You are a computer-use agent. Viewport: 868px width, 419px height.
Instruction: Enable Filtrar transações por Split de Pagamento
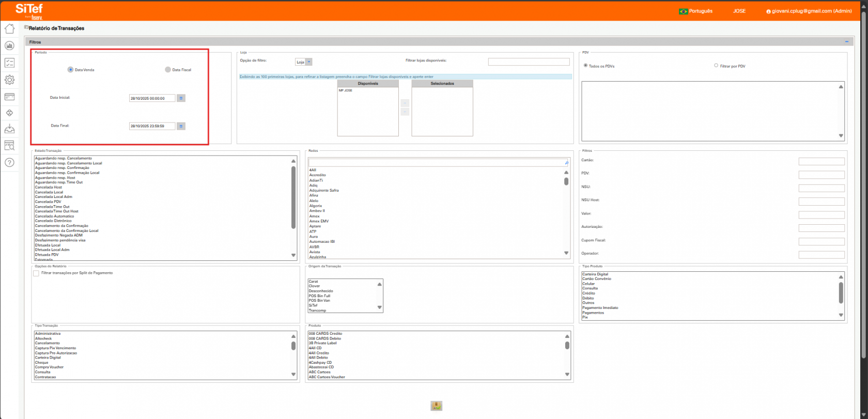(x=36, y=273)
